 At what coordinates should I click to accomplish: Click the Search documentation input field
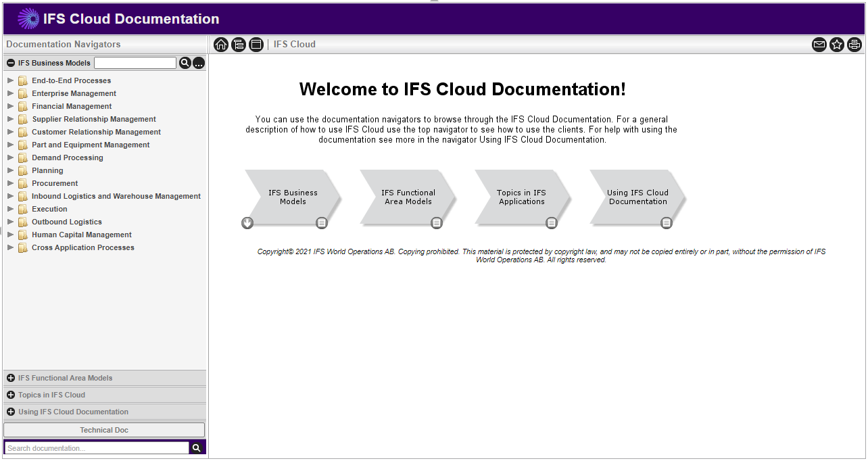(97, 448)
